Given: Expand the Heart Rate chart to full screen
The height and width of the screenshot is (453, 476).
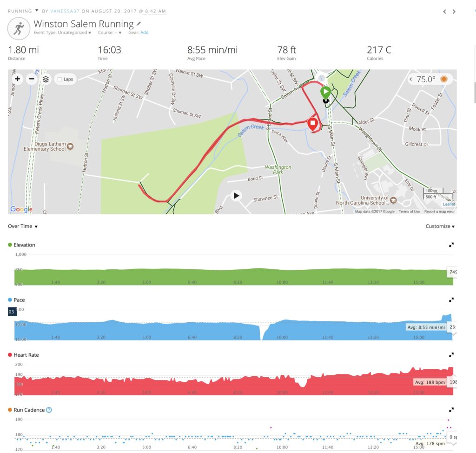Looking at the screenshot, I should tap(451, 355).
